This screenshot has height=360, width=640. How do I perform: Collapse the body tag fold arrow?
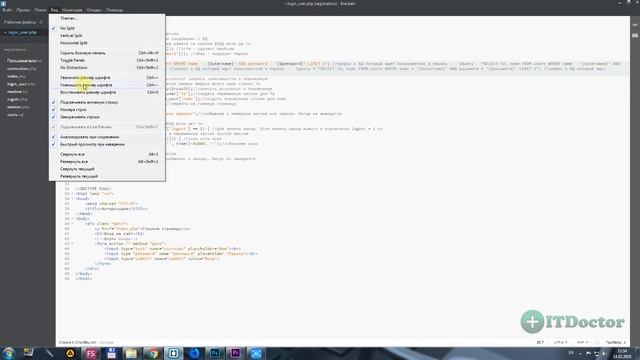point(73,219)
